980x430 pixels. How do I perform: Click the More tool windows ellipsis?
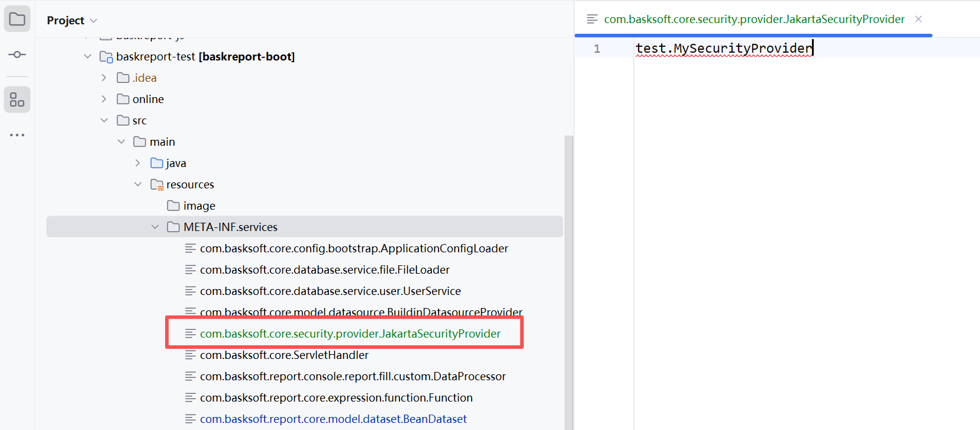(x=17, y=135)
